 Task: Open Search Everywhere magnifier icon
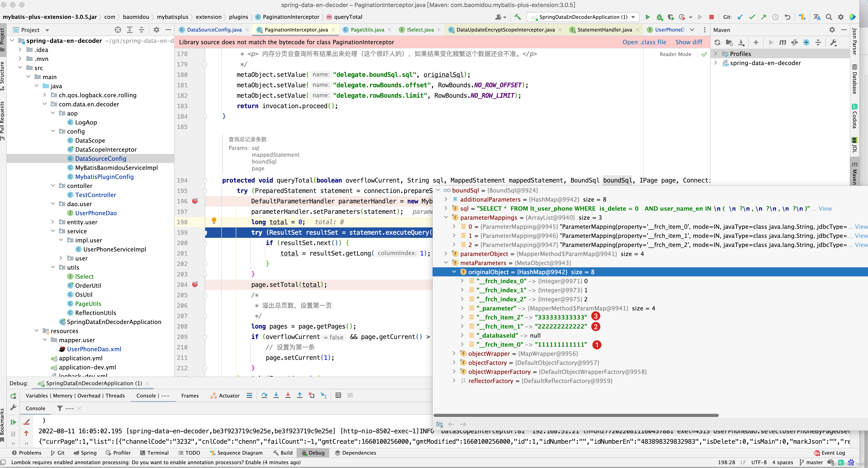[829, 17]
